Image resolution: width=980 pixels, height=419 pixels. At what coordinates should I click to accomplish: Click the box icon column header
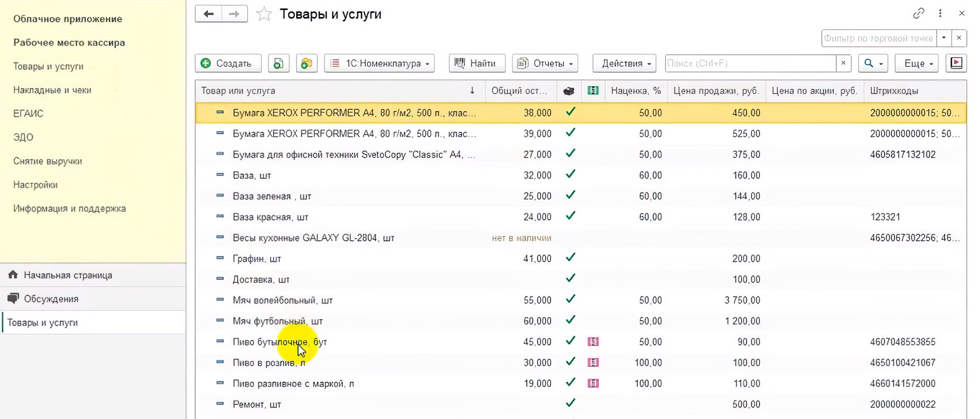[569, 91]
